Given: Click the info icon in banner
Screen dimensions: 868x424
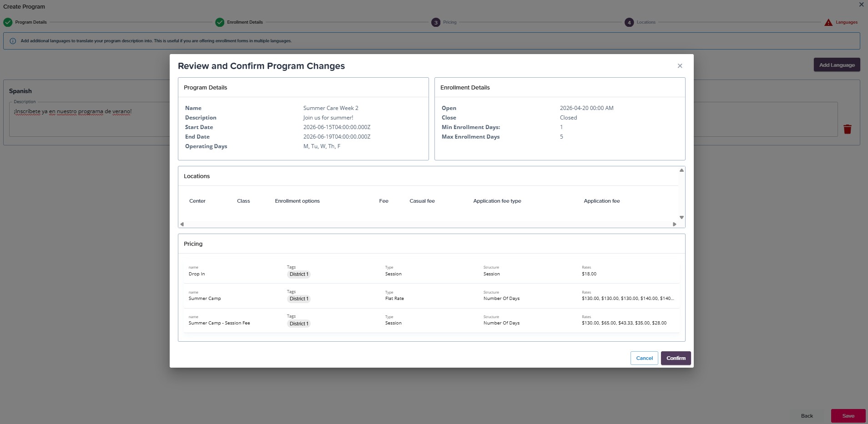Looking at the screenshot, I should pyautogui.click(x=13, y=41).
